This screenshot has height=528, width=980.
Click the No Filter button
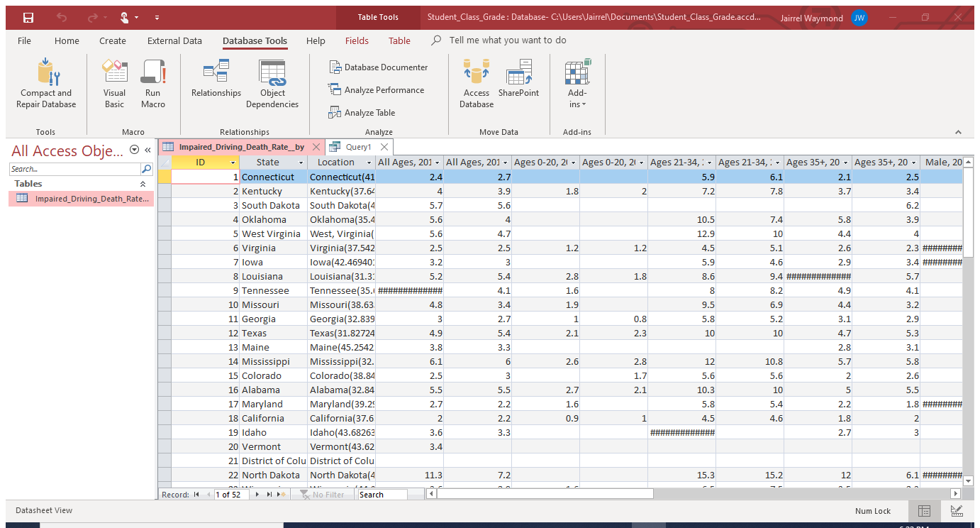(323, 495)
